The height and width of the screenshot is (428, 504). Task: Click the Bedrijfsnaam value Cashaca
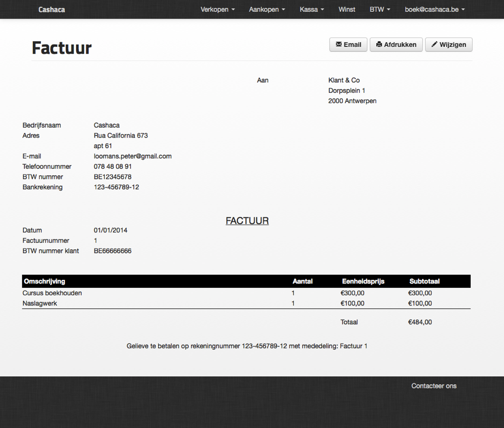pos(107,125)
